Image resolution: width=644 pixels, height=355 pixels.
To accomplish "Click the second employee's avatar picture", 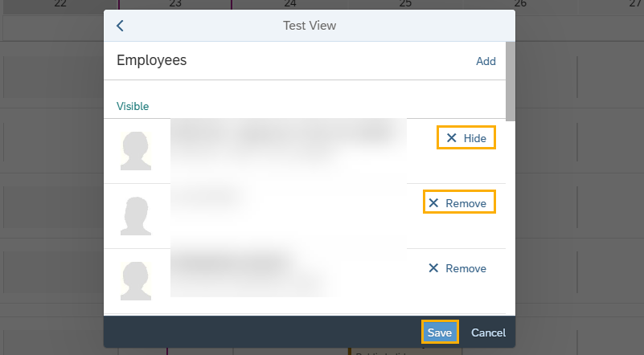I will coord(136,215).
